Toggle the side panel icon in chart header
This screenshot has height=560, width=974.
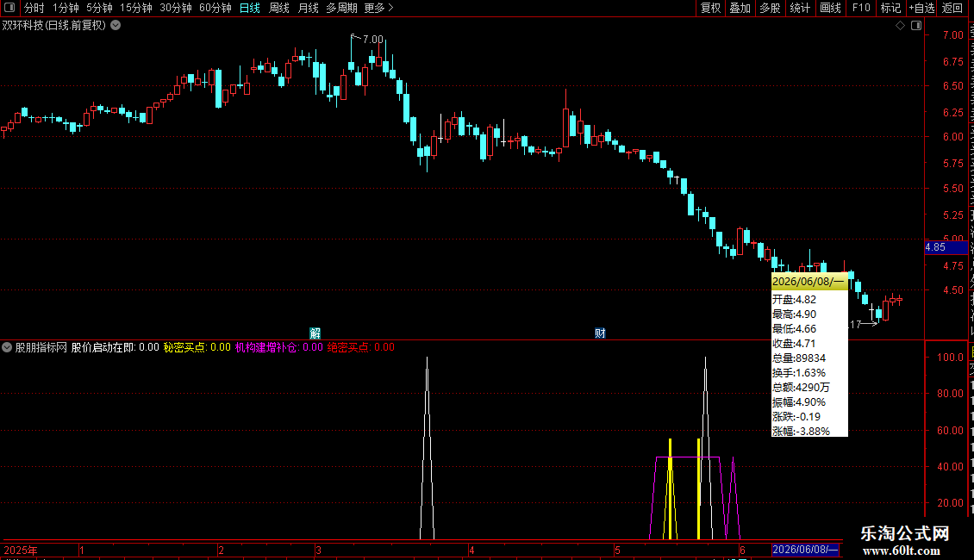(916, 26)
